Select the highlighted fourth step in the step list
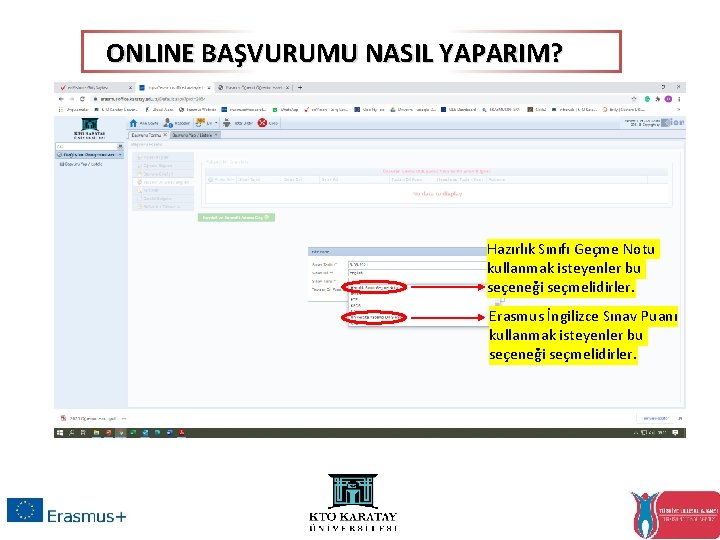The image size is (720, 540). [x=163, y=182]
